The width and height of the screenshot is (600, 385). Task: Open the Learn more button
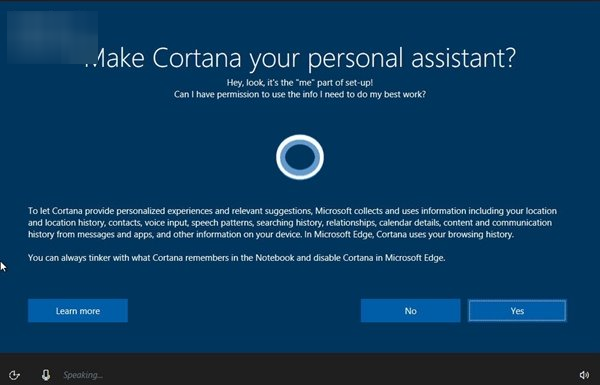click(78, 311)
